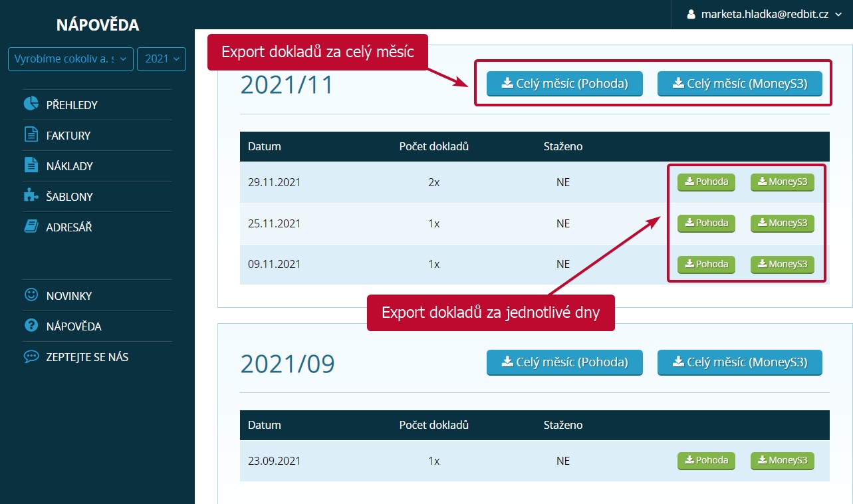Export 2021/09 whole month to Pohoda
The image size is (853, 504).
(564, 362)
